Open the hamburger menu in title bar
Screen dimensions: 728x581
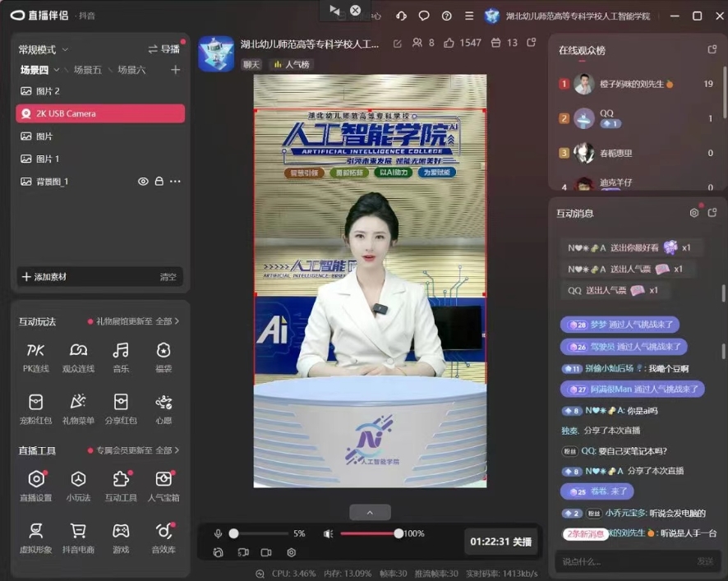tap(469, 16)
